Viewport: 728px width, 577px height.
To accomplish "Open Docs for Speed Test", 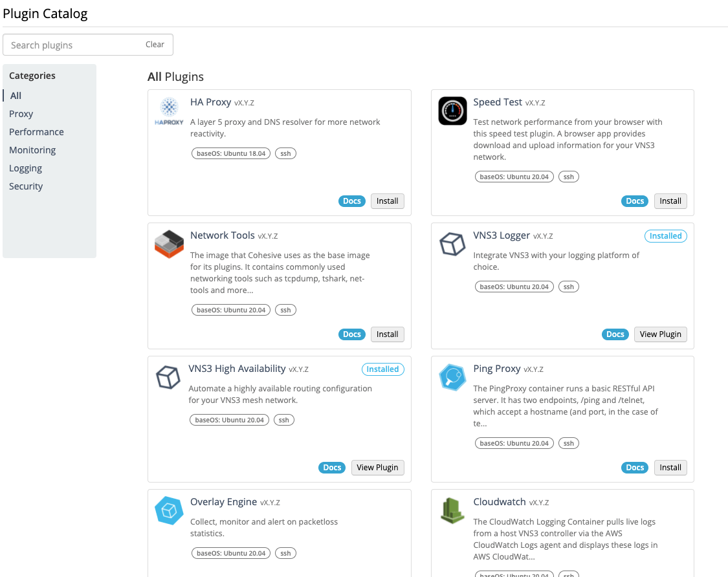I will pos(635,201).
